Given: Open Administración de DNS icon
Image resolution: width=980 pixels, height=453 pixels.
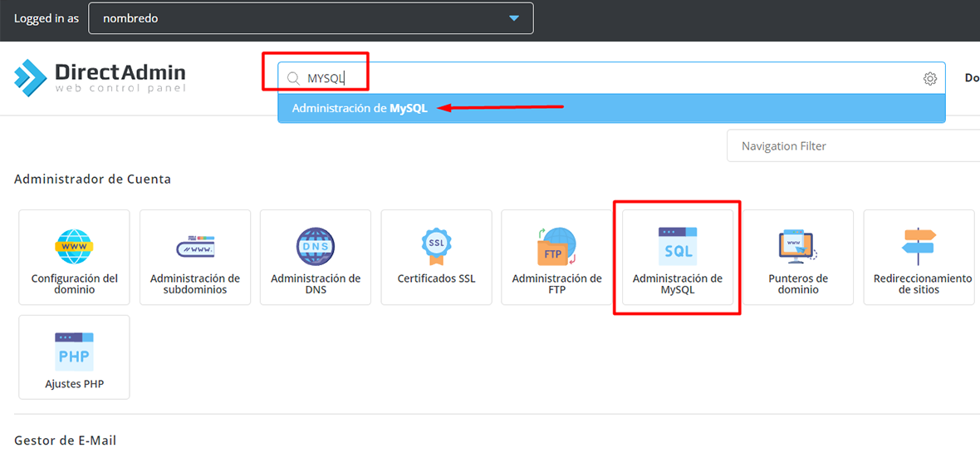Looking at the screenshot, I should [316, 247].
